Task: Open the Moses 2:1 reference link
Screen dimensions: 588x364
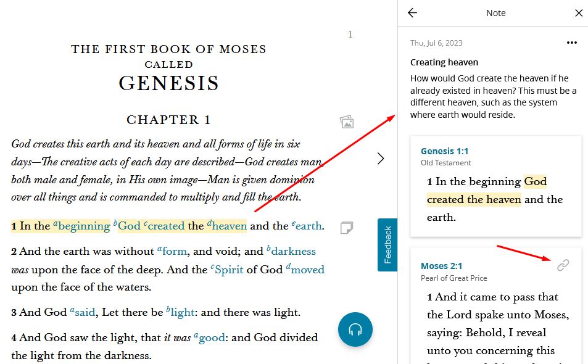Action: point(441,266)
